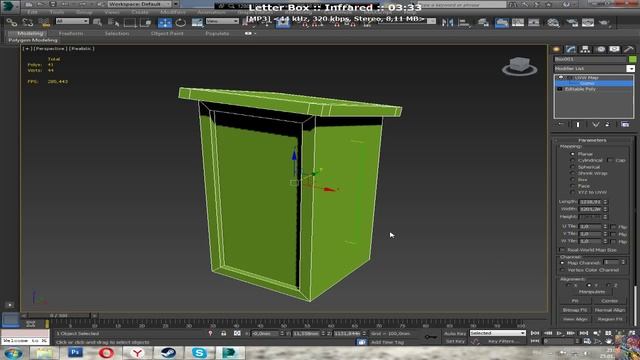Screen dimensions: 640x360
Task: Select the Spherical mapping radio button
Action: (572, 167)
